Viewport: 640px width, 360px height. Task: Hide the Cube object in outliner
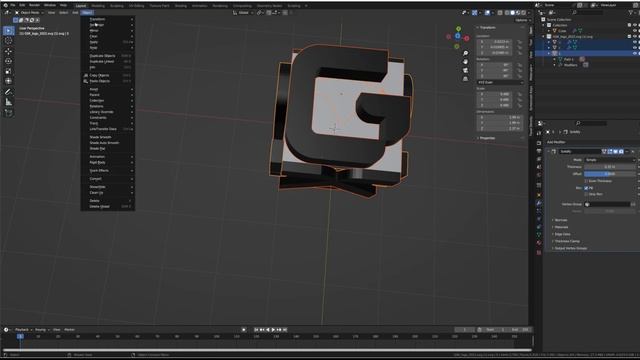click(x=635, y=31)
